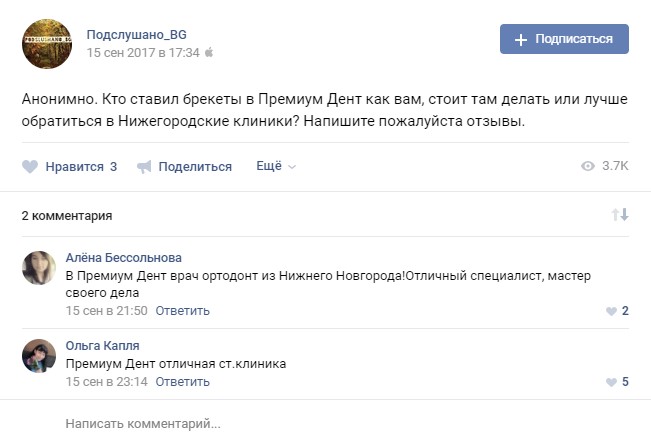
Task: Open Подслушано_BG community avatar
Action: coord(47,43)
